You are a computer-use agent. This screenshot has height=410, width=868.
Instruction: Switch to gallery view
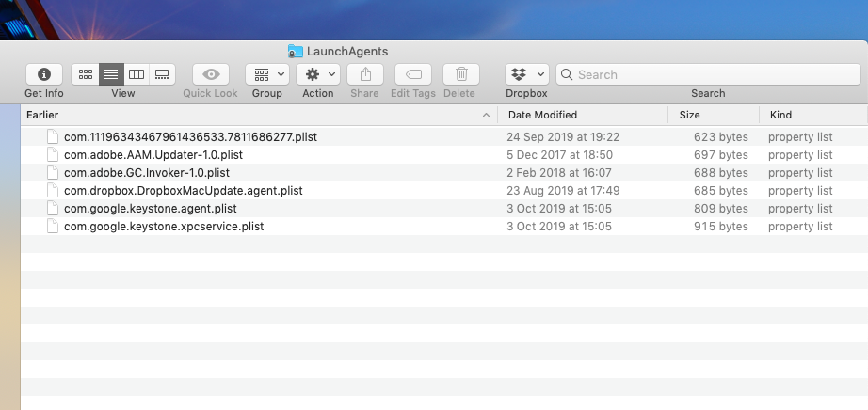[162, 74]
